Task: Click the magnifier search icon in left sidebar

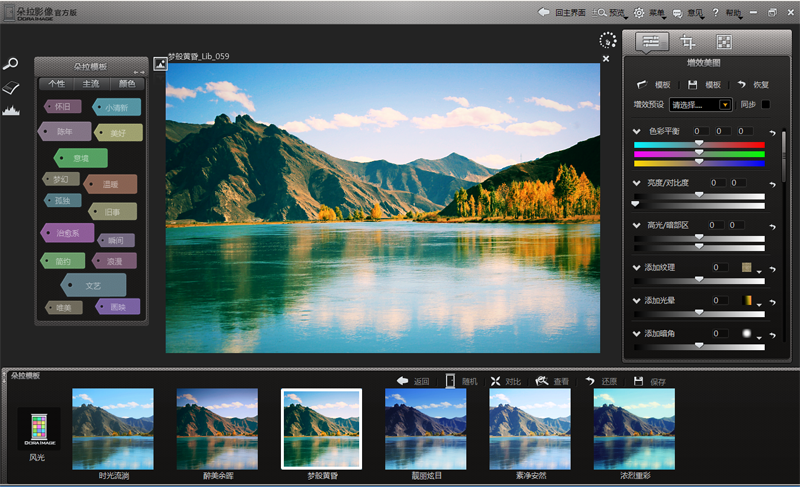Action: point(11,64)
